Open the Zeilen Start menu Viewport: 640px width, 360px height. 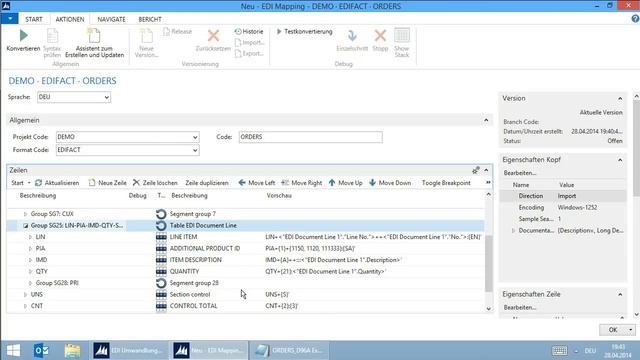(x=20, y=183)
